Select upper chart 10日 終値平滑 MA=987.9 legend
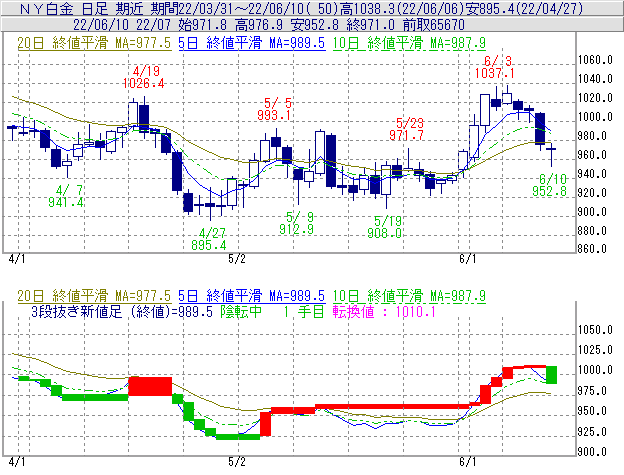624x475 pixels. [409, 43]
